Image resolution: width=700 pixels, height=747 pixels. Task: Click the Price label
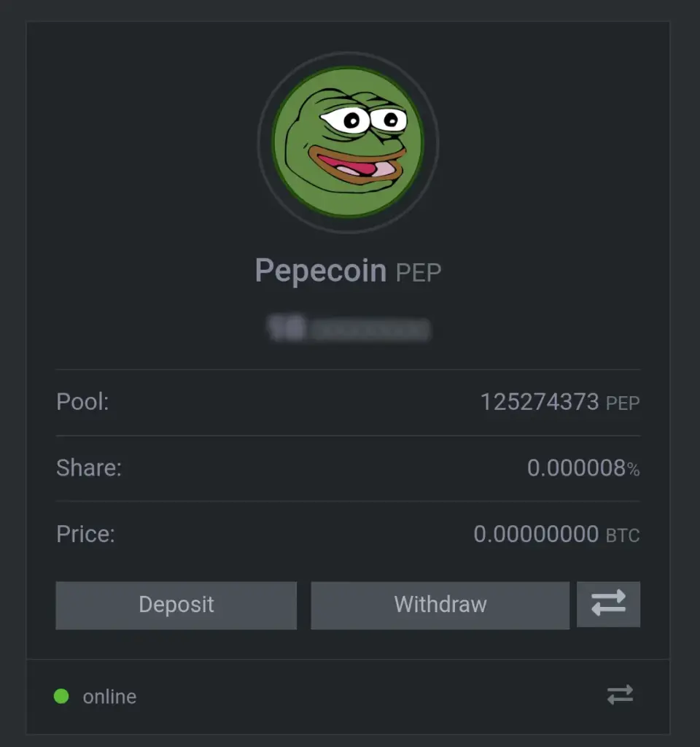[86, 534]
